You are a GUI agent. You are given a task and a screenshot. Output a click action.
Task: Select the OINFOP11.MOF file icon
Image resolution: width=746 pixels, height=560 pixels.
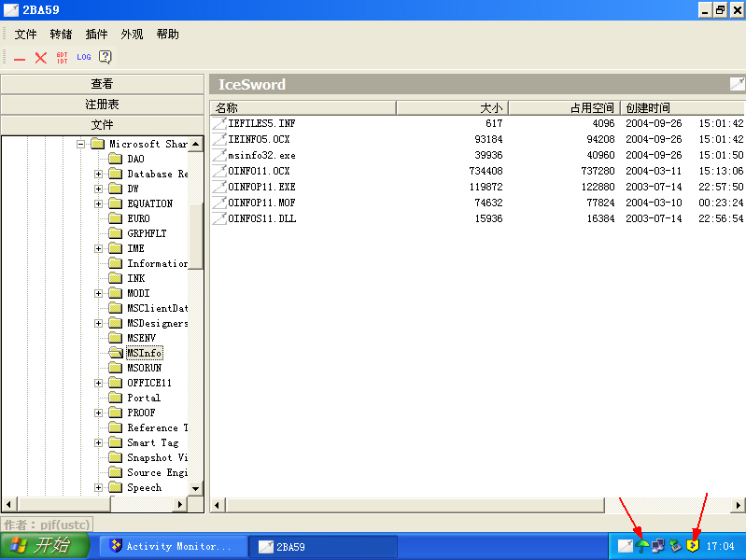click(218, 203)
